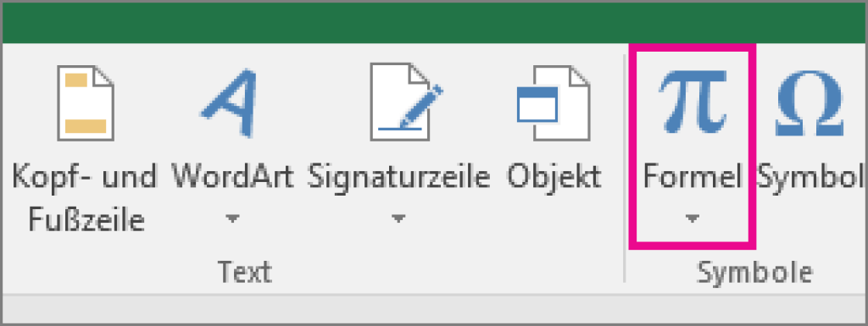Viewport: 868px width, 326px height.
Task: Expand the WordArt dropdown arrow
Action: coord(232,219)
